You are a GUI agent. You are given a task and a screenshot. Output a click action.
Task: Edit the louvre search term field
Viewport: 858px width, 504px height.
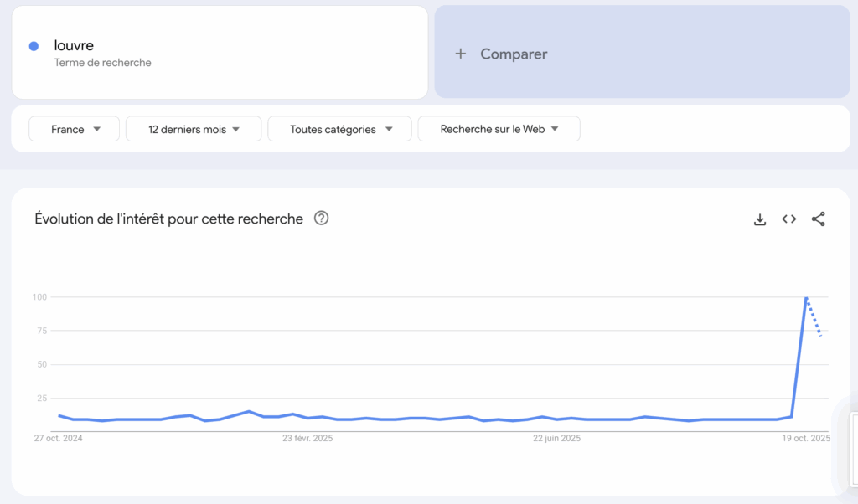[74, 46]
